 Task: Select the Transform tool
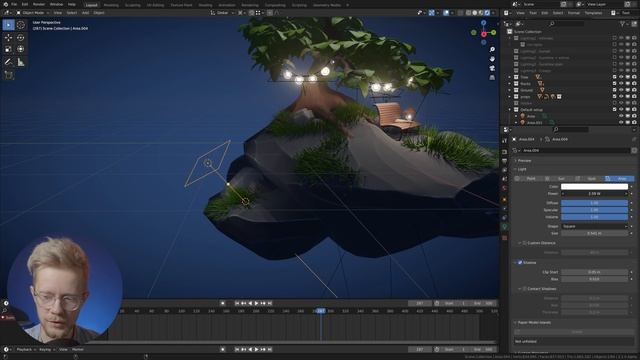[x=20, y=49]
